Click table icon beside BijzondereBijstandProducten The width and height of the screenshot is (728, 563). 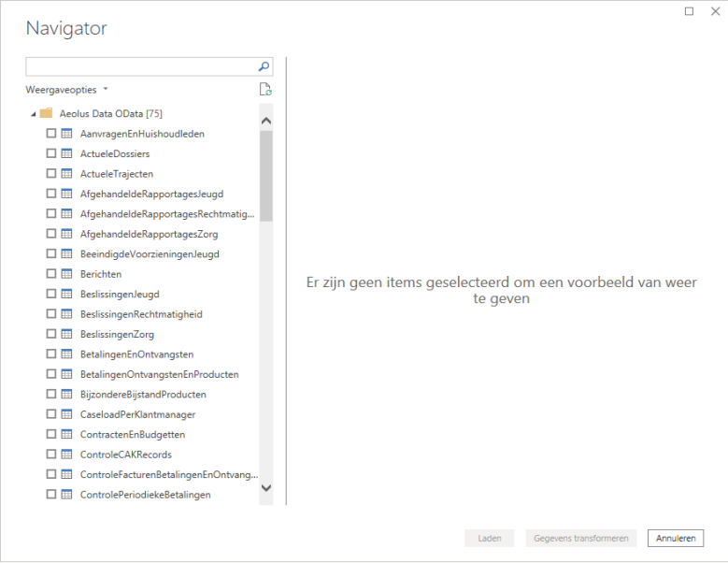pos(67,395)
